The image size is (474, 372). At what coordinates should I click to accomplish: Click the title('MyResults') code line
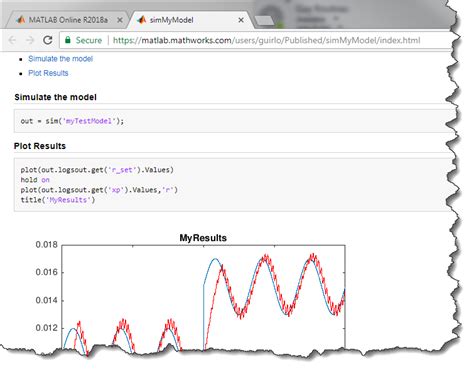[58, 200]
